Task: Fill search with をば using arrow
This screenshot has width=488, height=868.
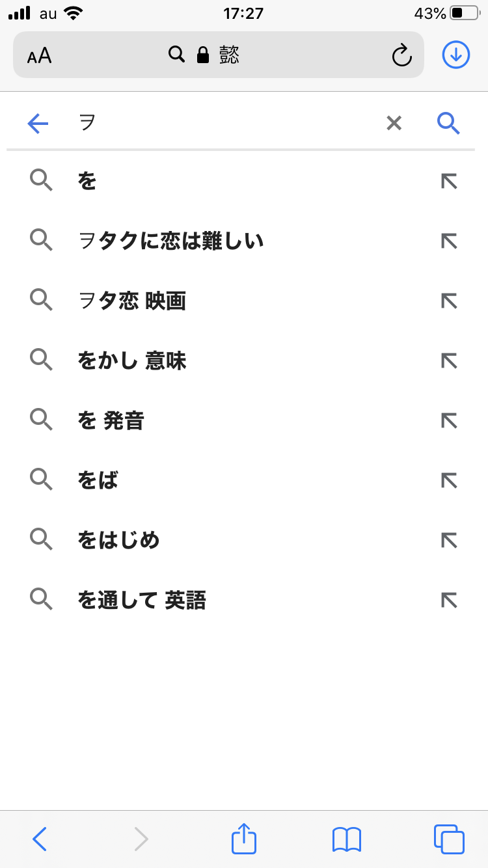Action: pos(449,480)
